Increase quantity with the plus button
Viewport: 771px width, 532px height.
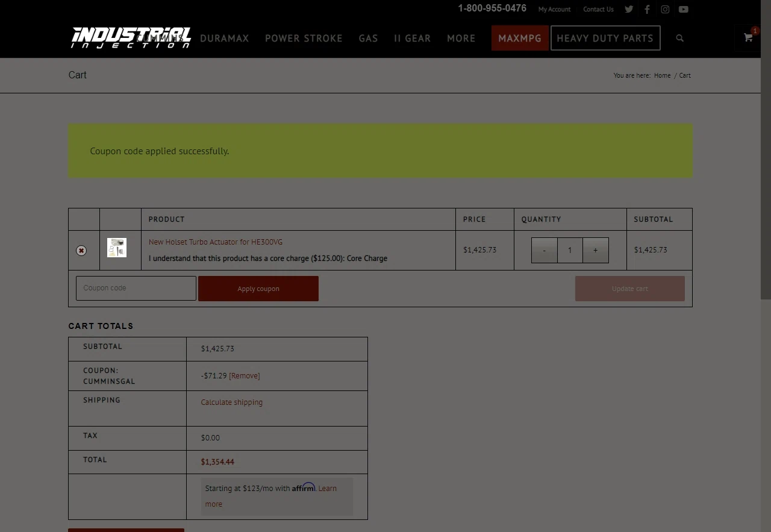596,250
